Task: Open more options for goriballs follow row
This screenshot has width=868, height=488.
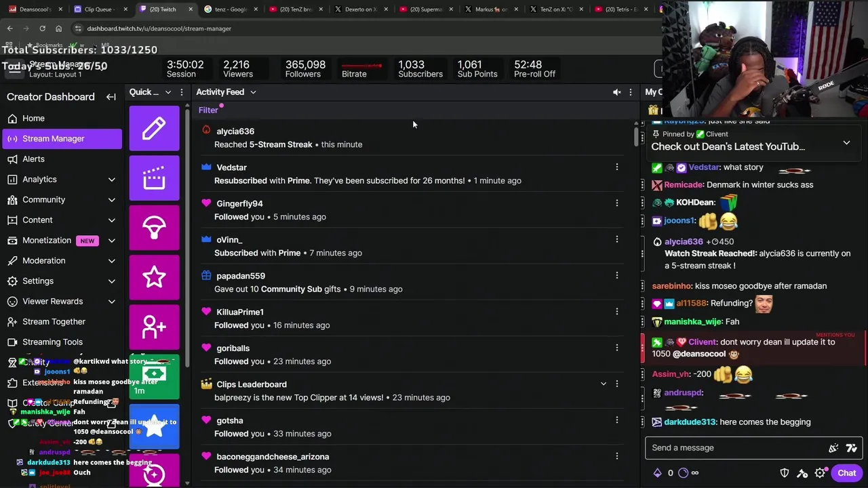Action: 616,348
